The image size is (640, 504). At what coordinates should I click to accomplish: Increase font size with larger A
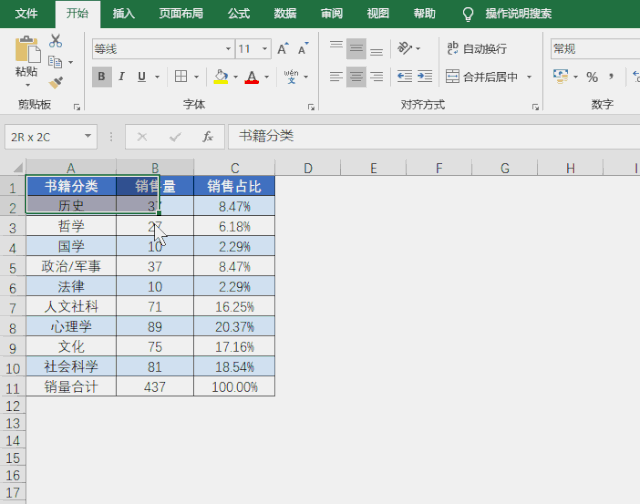[283, 49]
